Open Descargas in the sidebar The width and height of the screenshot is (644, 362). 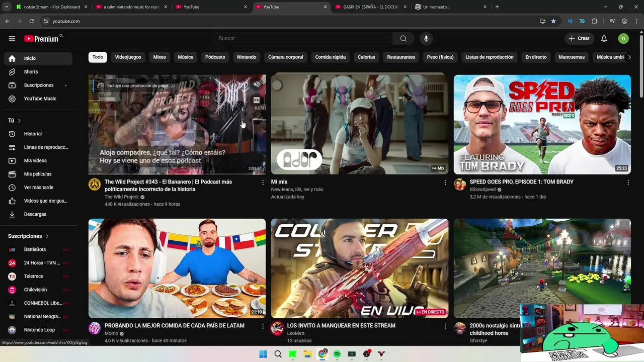[x=38, y=214]
